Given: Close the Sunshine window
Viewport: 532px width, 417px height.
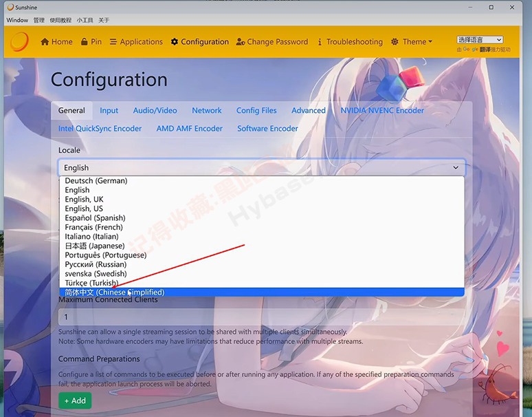Looking at the screenshot, I should click(512, 7).
